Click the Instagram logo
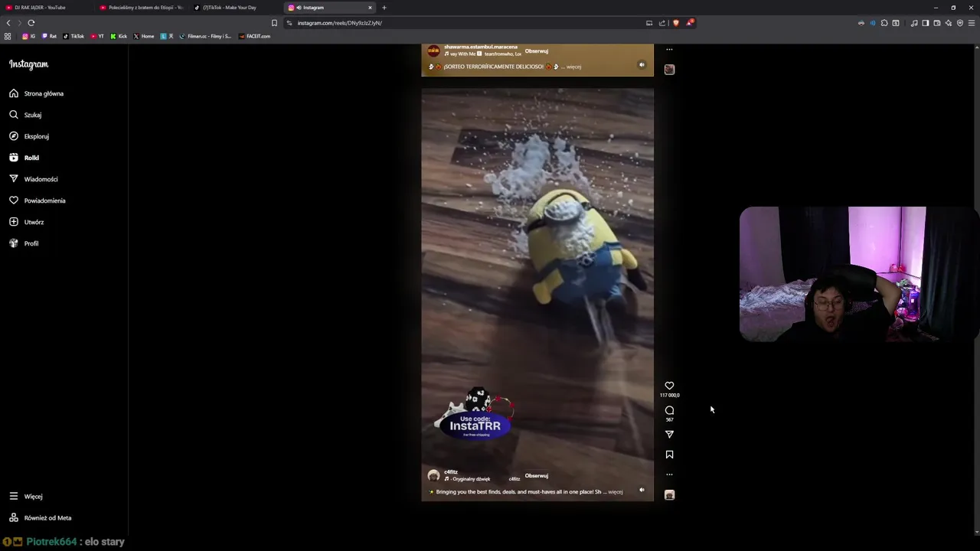The height and width of the screenshot is (551, 980). click(x=28, y=64)
